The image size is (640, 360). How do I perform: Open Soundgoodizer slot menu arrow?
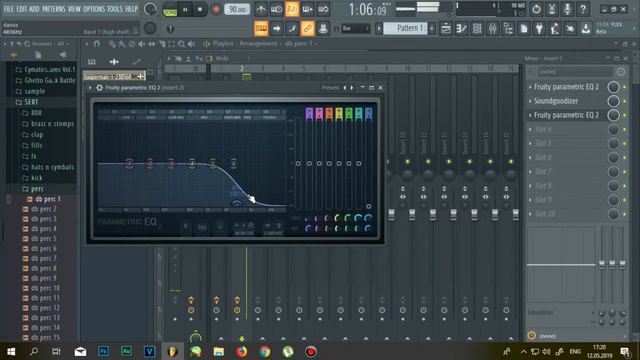pos(530,101)
